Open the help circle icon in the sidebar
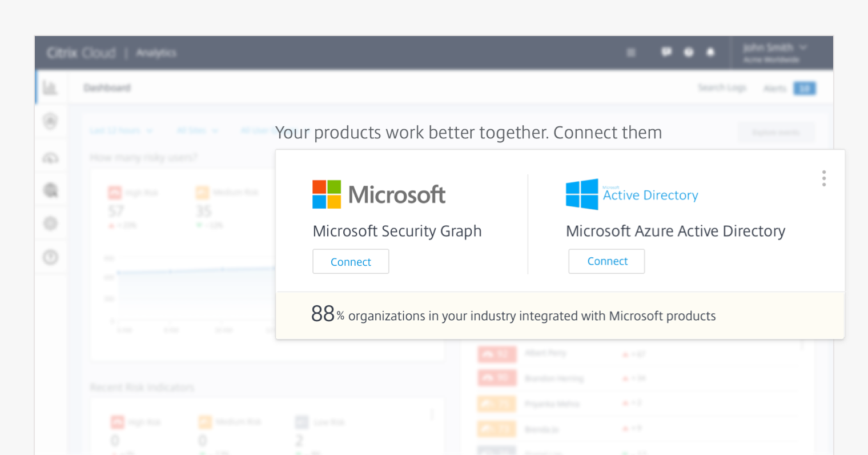868x455 pixels. pyautogui.click(x=50, y=257)
